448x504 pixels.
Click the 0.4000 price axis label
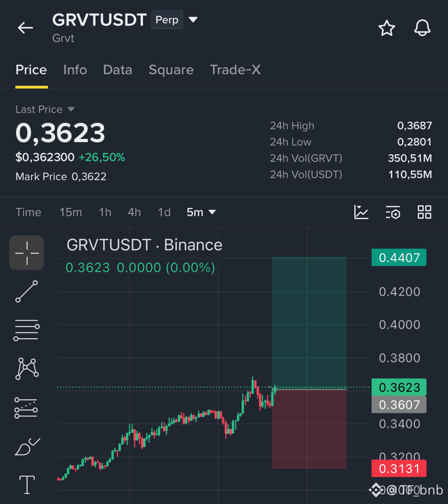399,324
